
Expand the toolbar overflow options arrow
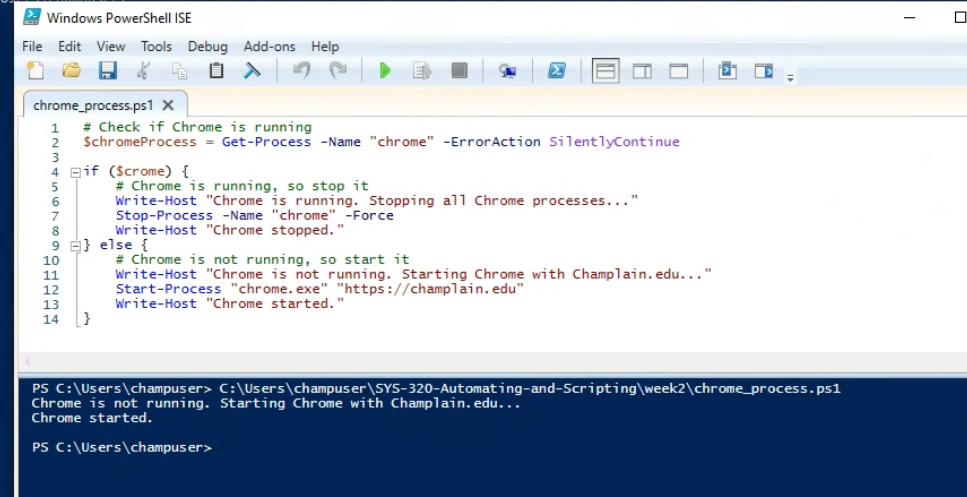[x=790, y=76]
